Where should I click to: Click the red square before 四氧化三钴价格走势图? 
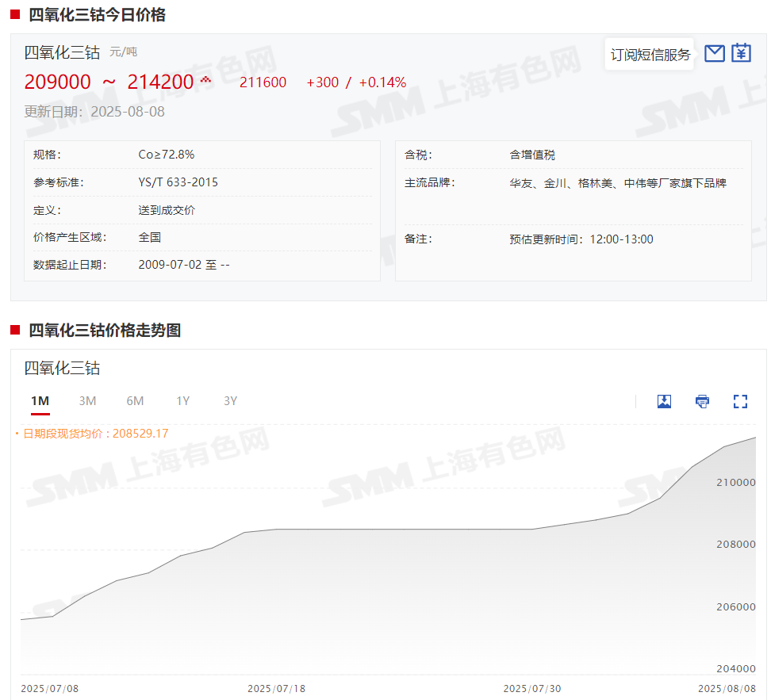click(15, 330)
